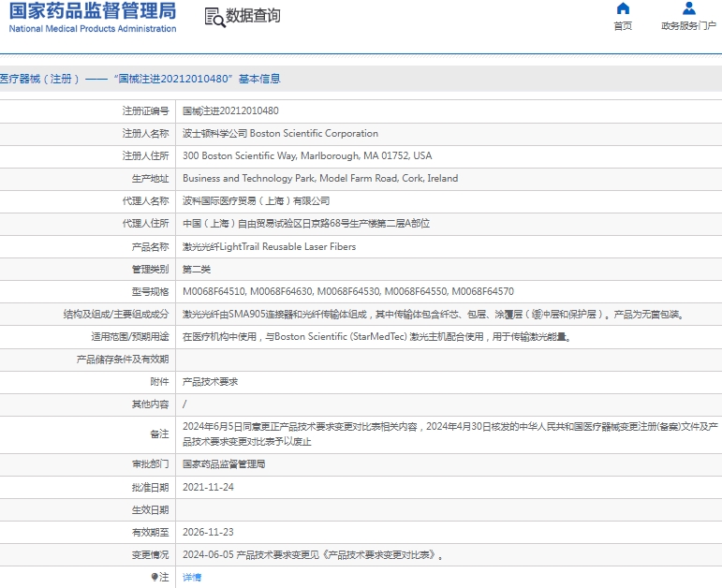Viewport: 722px width, 588px height.
Task: Click the 适用范围/预期用途 label
Action: (x=130, y=337)
